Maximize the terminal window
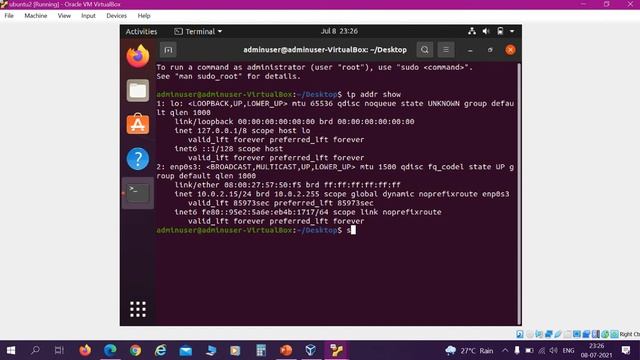Image resolution: width=640 pixels, height=360 pixels. coord(490,50)
